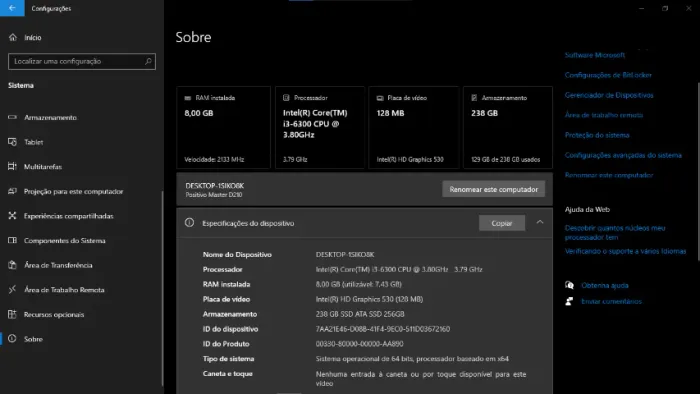Open Software Microsoft link

(x=595, y=55)
